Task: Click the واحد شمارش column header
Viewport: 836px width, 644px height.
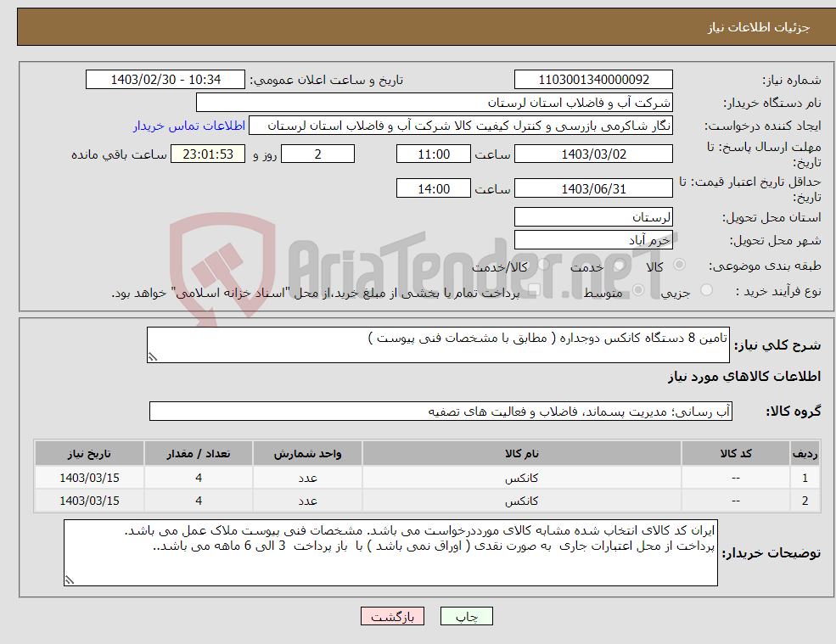Action: 307,454
